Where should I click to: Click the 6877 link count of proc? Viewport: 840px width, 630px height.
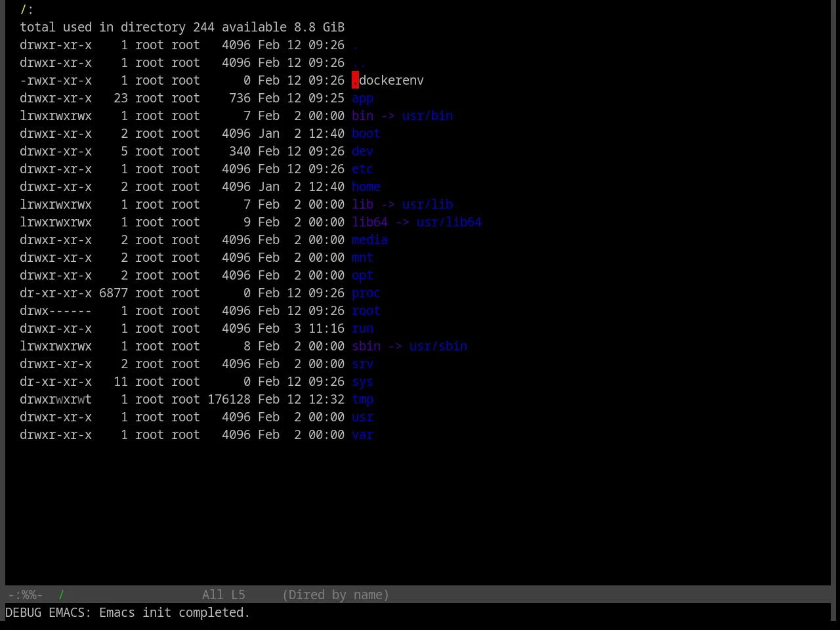tap(114, 293)
